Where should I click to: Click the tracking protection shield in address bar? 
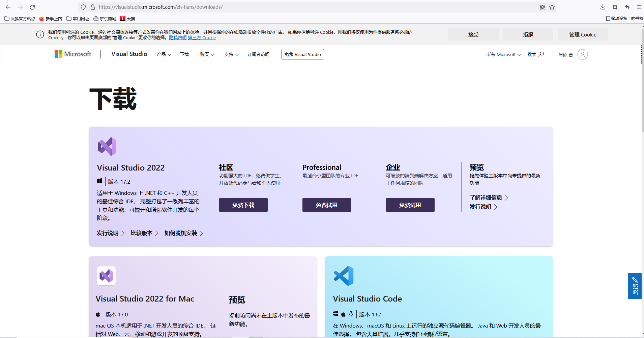83,7
